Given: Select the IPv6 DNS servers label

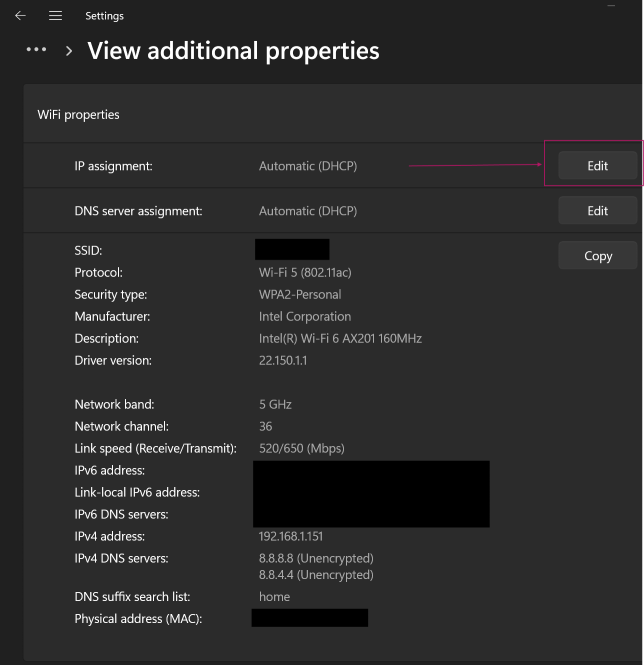Looking at the screenshot, I should (x=121, y=514).
